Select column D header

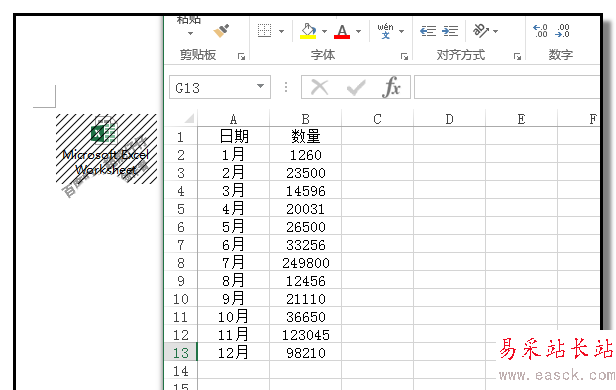pyautogui.click(x=449, y=119)
